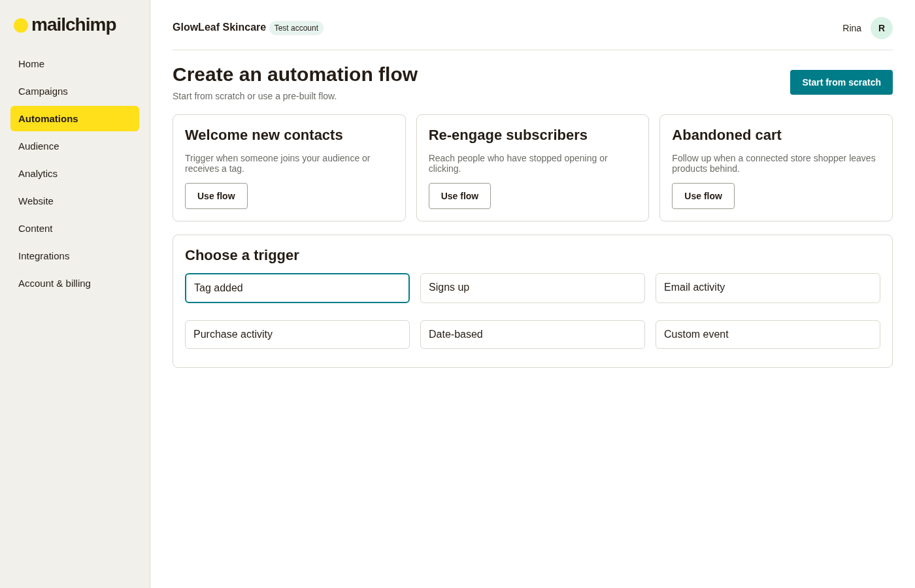The image size is (915, 588).
Task: Click the Welcome new contacts heading
Action: pos(264,135)
